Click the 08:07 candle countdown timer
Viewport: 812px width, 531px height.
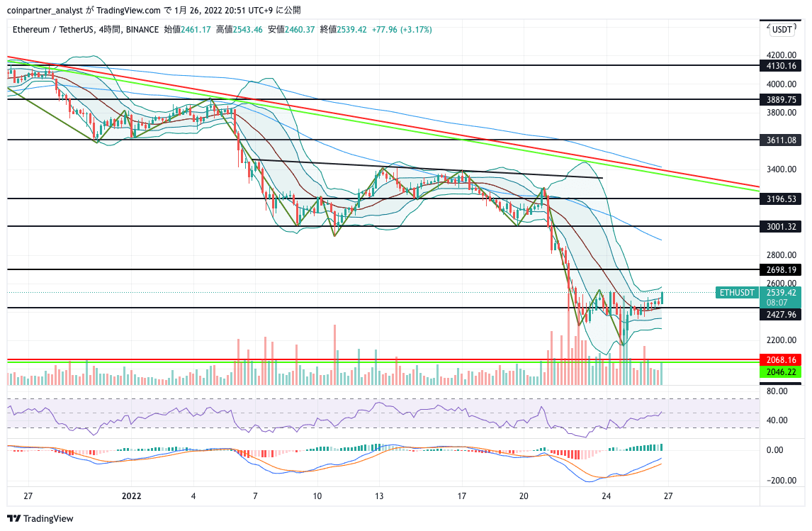point(777,303)
